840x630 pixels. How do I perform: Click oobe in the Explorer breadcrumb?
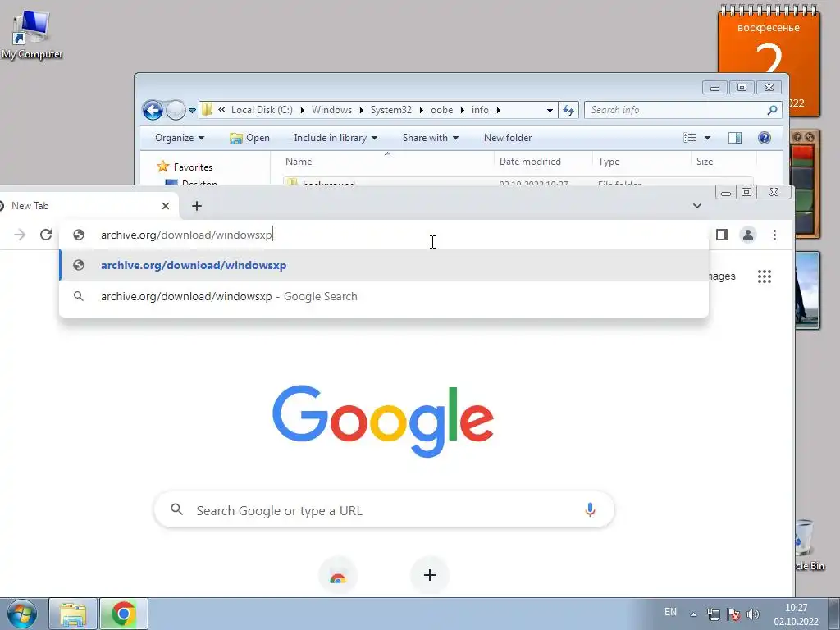click(441, 110)
